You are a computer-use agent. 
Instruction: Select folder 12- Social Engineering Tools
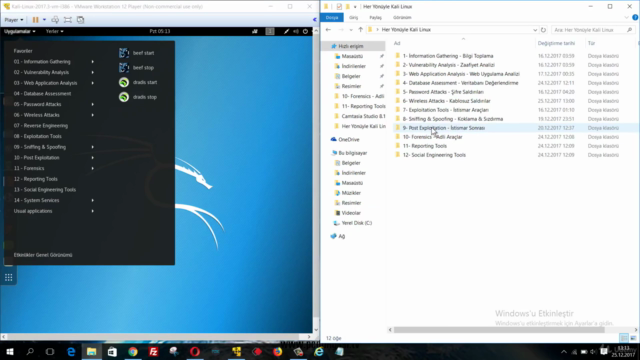pyautogui.click(x=434, y=155)
